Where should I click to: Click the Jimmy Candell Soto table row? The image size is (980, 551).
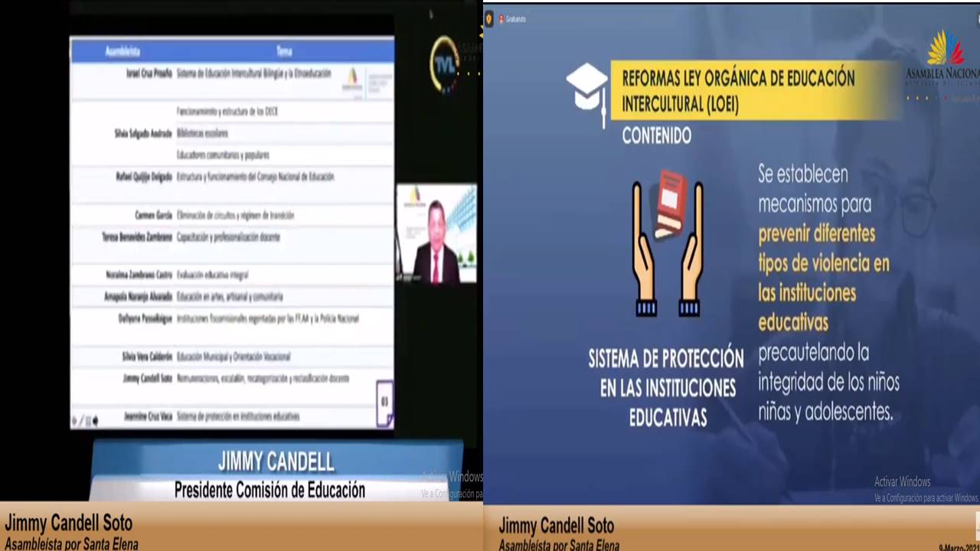230,379
